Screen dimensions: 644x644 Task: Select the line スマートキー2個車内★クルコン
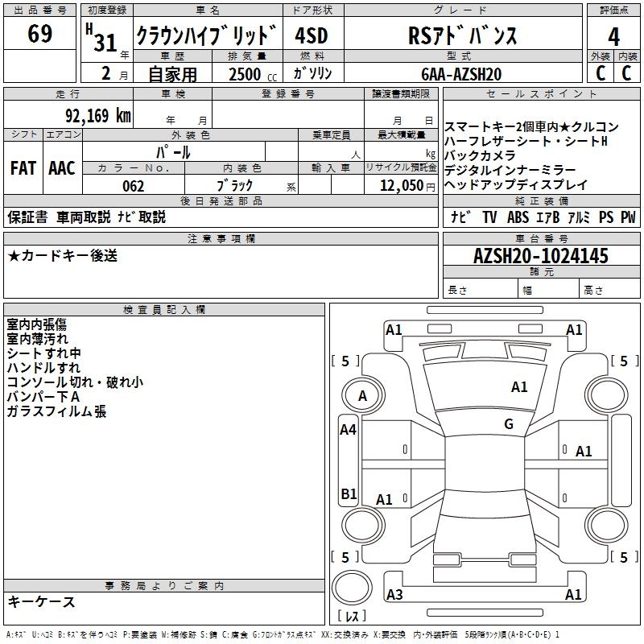tap(531, 127)
